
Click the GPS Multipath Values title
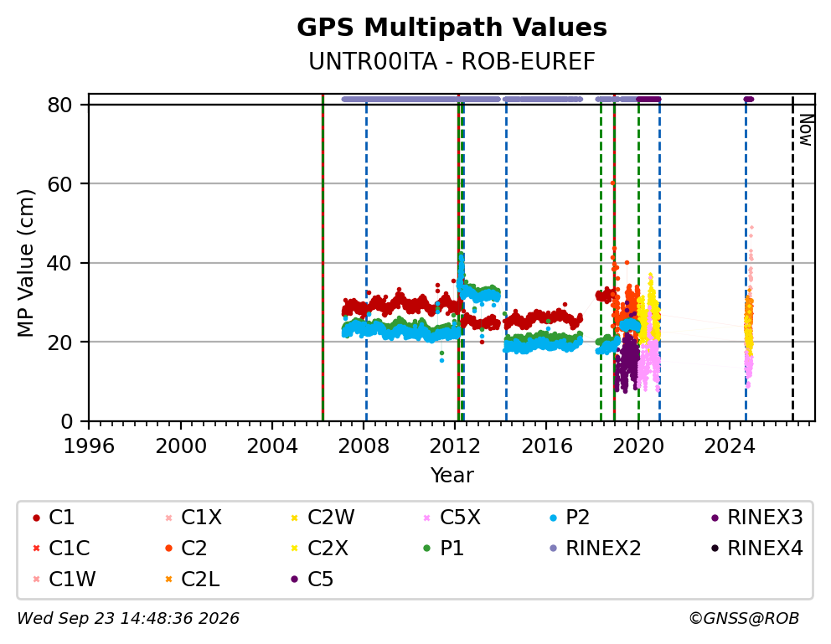(x=452, y=27)
